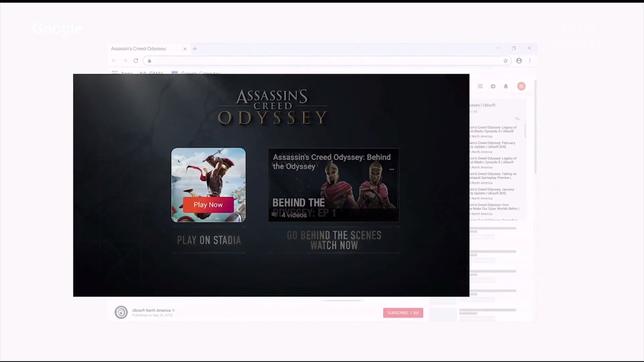
Task: Click the Google logo
Action: tap(57, 29)
